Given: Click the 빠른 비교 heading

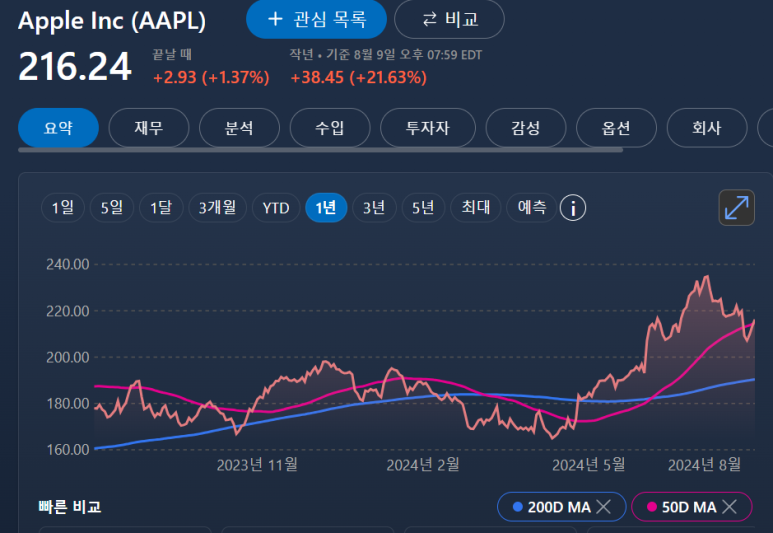Looking at the screenshot, I should pyautogui.click(x=70, y=506).
